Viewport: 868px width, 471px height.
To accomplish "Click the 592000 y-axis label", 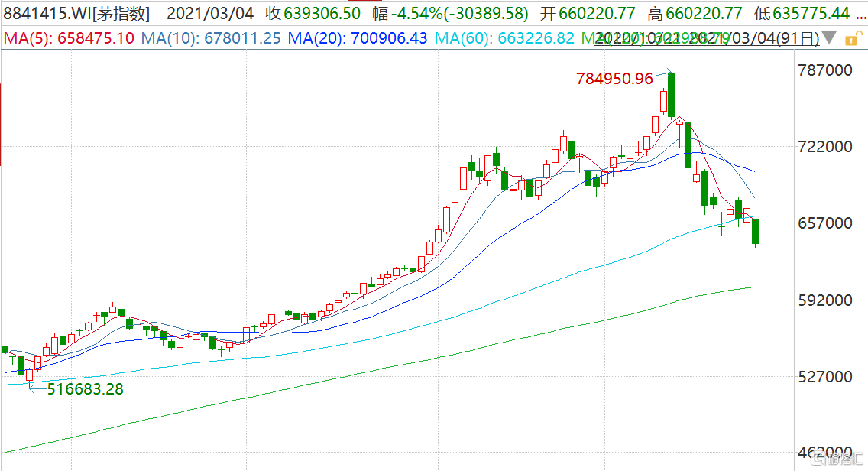I will [824, 300].
